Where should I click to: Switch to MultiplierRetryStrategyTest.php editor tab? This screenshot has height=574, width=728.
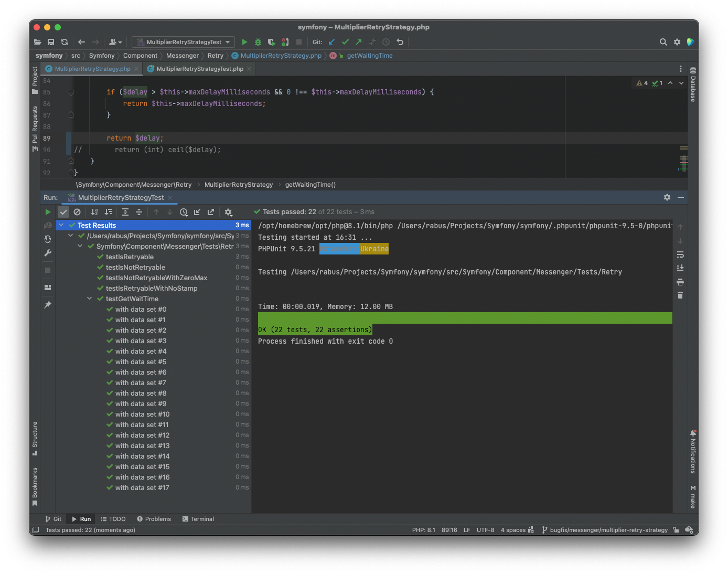click(x=199, y=69)
